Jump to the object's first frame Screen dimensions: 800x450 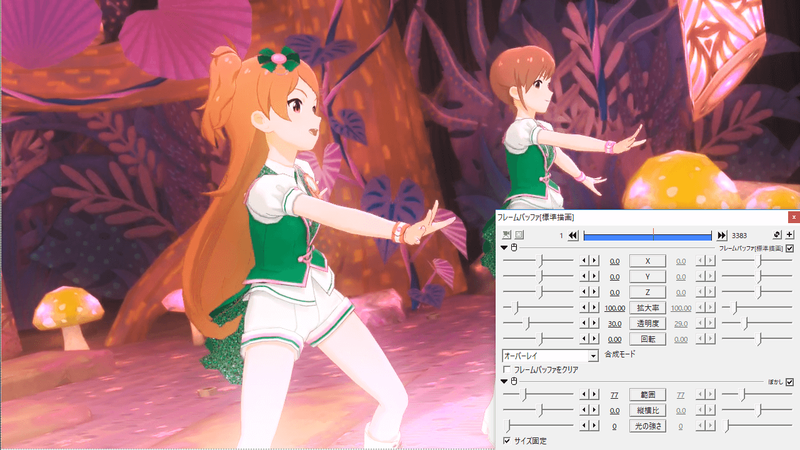(573, 235)
